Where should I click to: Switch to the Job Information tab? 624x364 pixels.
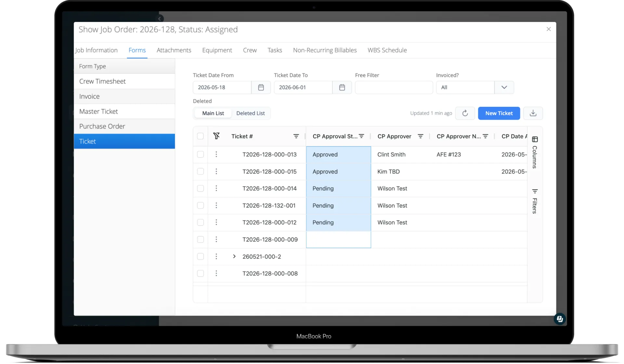(x=96, y=50)
